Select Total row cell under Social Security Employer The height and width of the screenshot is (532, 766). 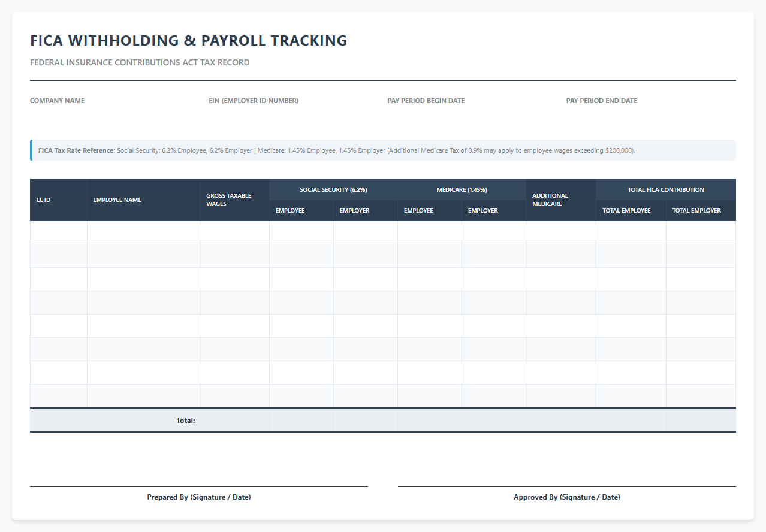pyautogui.click(x=366, y=420)
